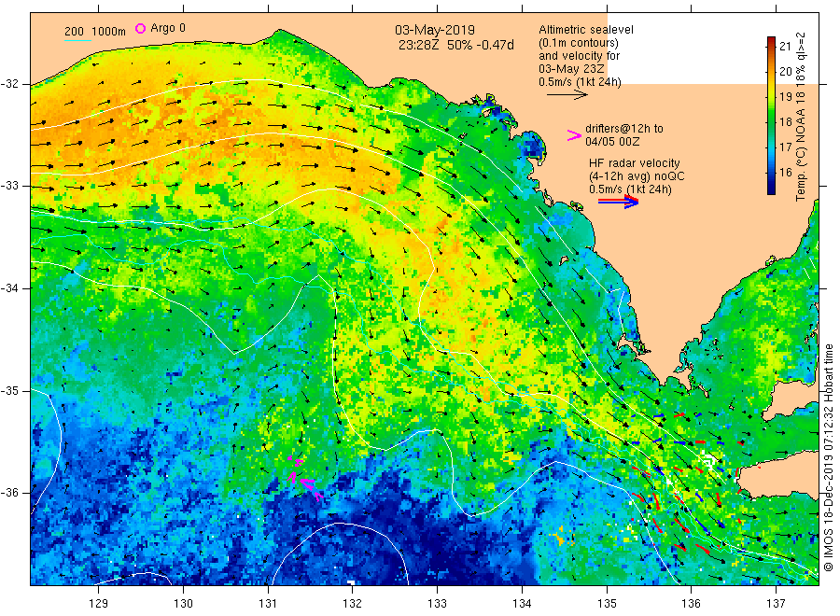Click the color bar value 21
Viewport: 840px width, 616px height.
785,46
